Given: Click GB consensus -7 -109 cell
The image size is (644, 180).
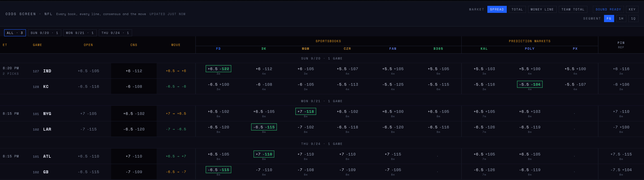Looking at the screenshot, I should 134,172.
